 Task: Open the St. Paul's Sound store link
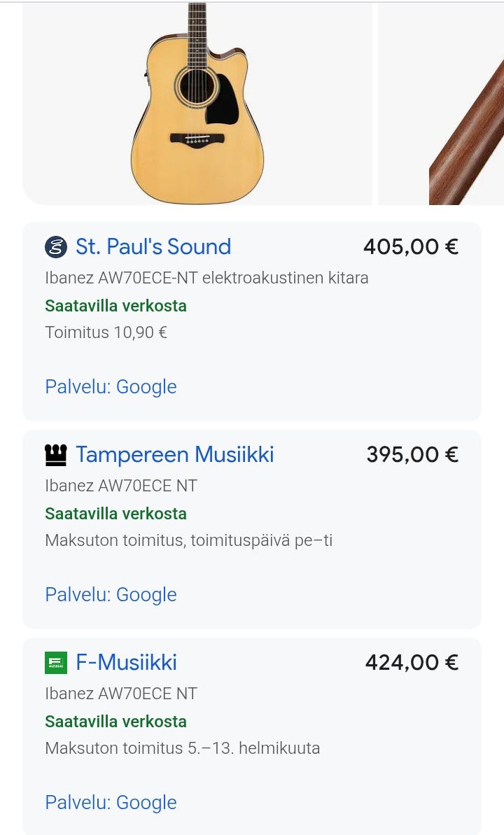(x=153, y=246)
